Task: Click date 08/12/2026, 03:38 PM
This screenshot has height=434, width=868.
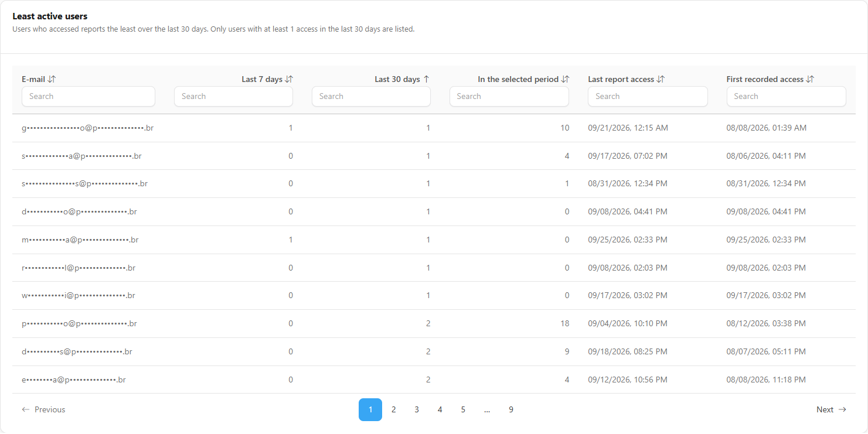Action: [x=766, y=323]
